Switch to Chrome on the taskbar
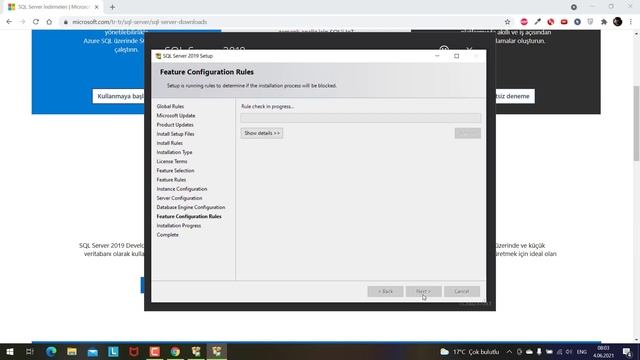 click(175, 351)
